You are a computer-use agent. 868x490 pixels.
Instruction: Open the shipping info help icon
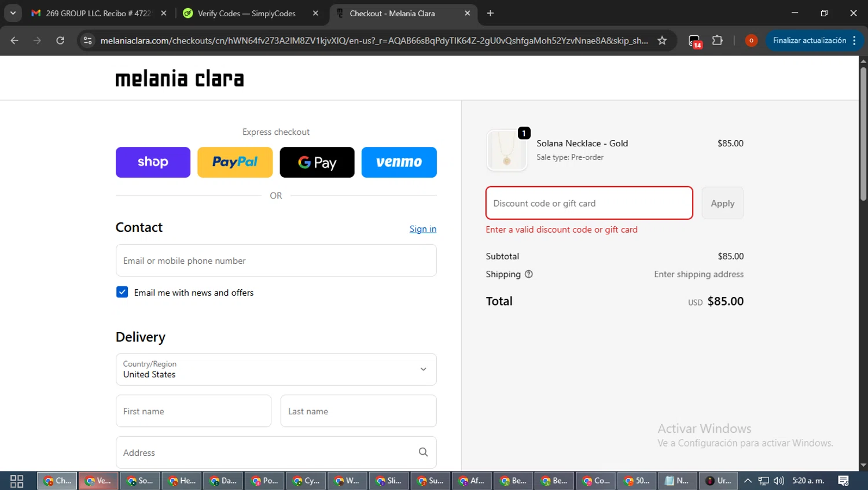click(528, 274)
